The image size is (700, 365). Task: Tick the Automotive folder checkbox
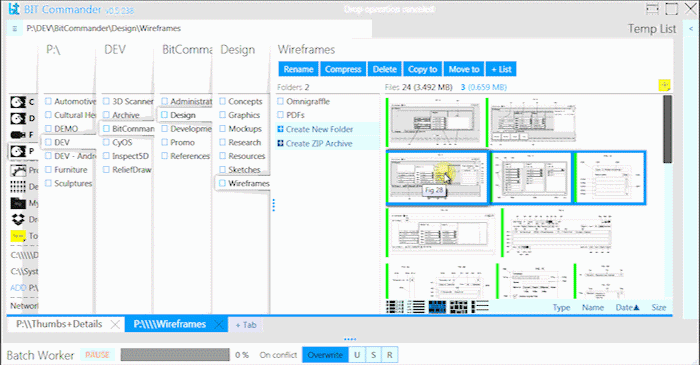point(48,101)
